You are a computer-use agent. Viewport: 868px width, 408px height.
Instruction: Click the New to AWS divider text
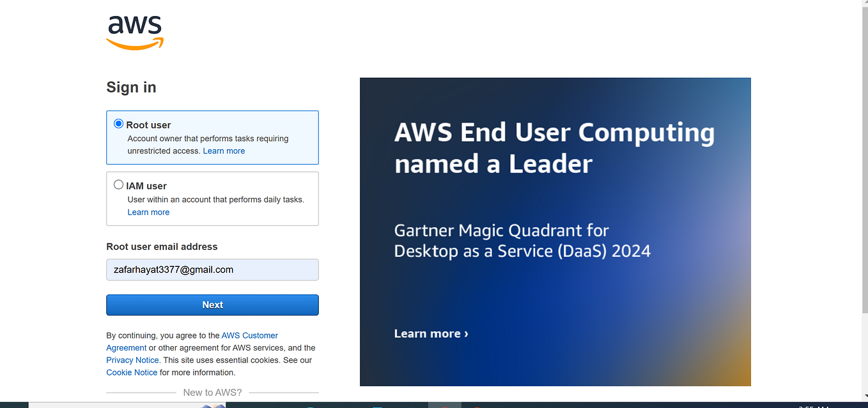(x=212, y=392)
